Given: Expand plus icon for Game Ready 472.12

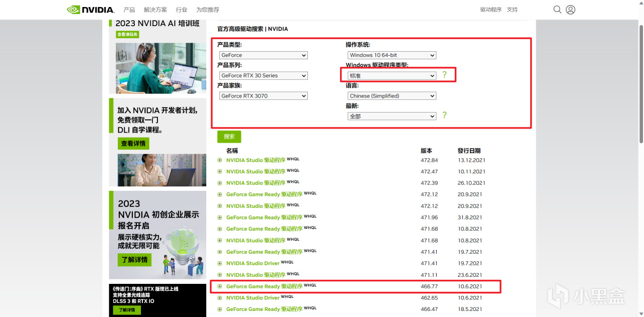Looking at the screenshot, I should 220,195.
